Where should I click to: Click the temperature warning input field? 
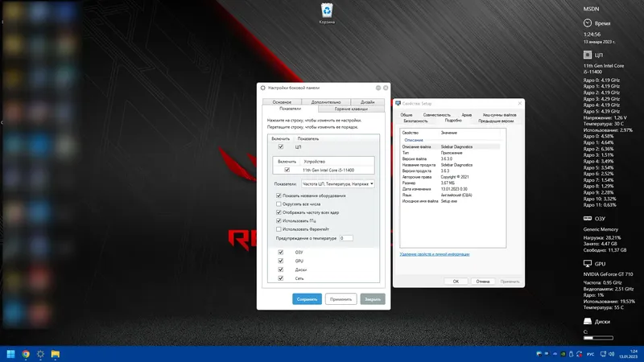tap(346, 238)
